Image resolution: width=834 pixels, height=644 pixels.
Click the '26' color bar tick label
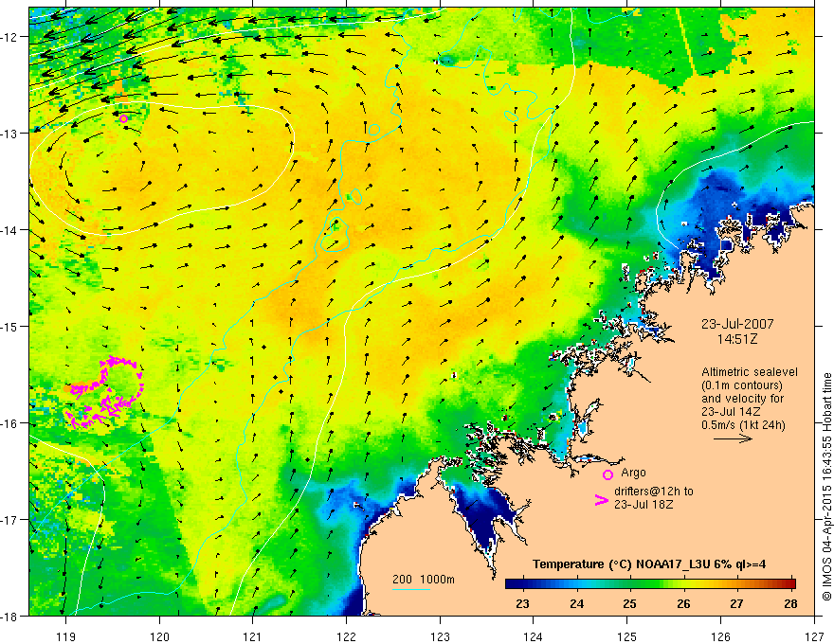tap(683, 603)
